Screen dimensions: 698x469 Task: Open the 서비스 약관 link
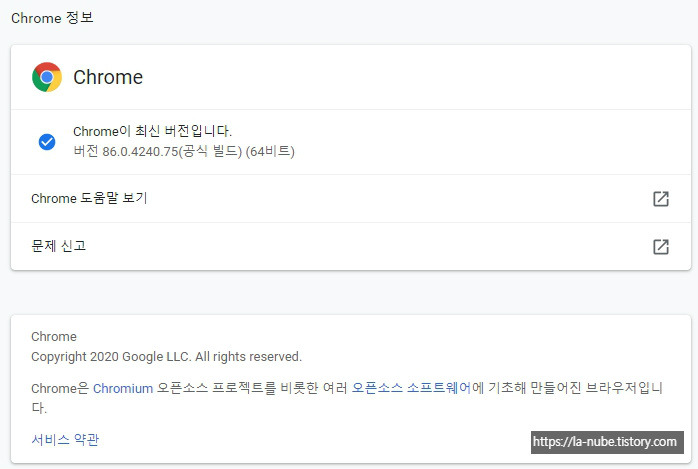coord(65,440)
